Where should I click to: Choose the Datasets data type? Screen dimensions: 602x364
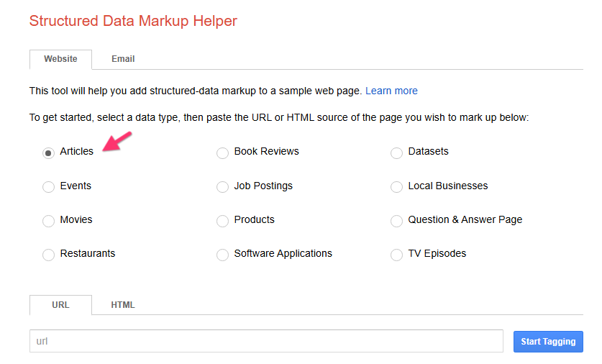point(396,153)
